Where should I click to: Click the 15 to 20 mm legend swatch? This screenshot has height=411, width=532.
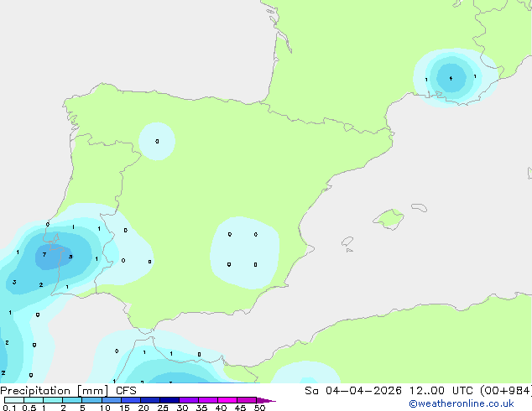pyautogui.click(x=130, y=400)
